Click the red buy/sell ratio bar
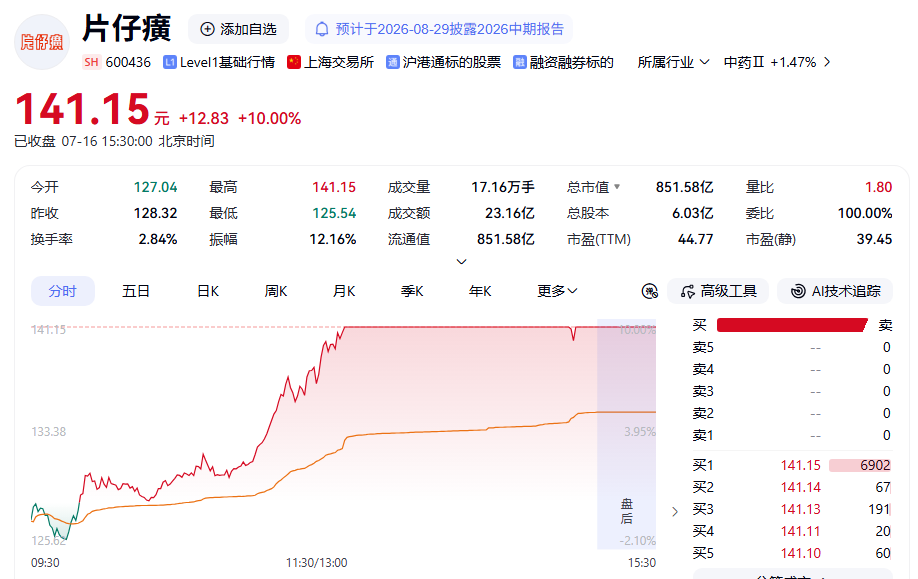Screen dimensions: 918x579 (792, 325)
